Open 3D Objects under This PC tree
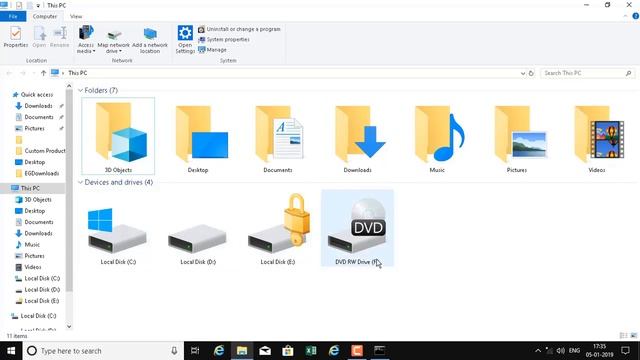The image size is (640, 360). tap(38, 200)
